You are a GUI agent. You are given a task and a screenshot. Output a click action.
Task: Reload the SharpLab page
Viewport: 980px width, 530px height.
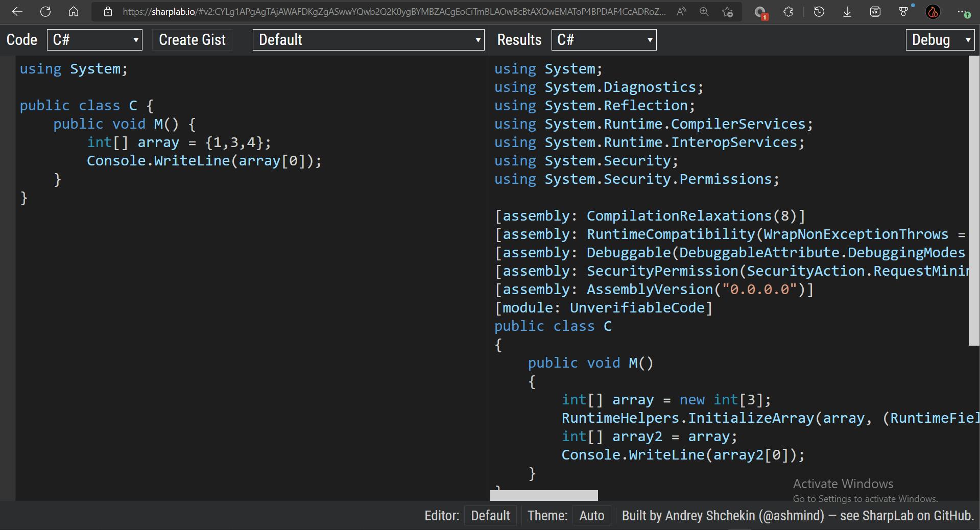45,12
